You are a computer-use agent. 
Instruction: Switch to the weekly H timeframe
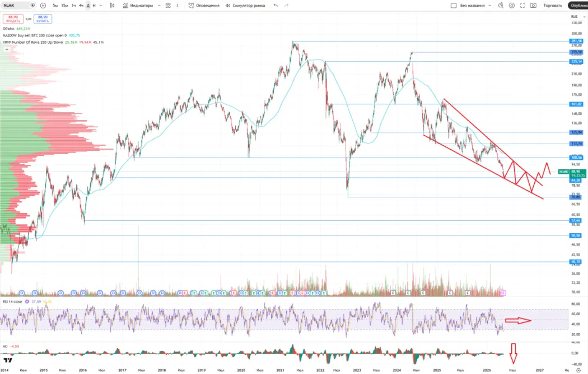tap(94, 5)
